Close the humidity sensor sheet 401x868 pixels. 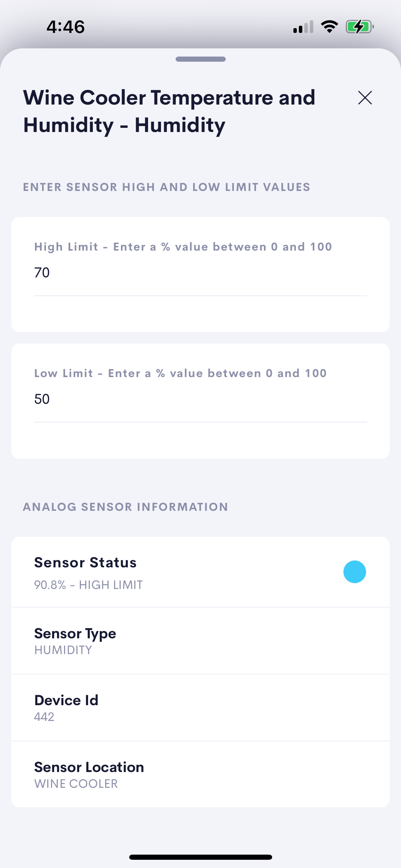tap(365, 98)
